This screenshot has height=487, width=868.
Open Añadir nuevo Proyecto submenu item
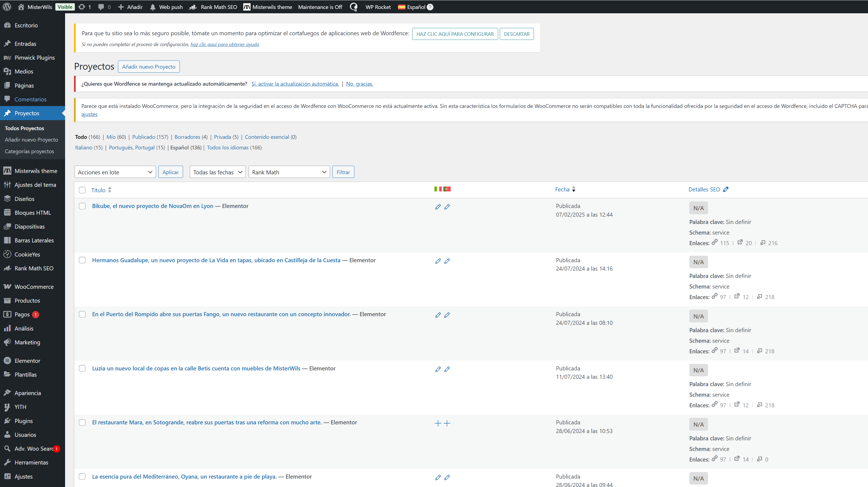point(31,140)
